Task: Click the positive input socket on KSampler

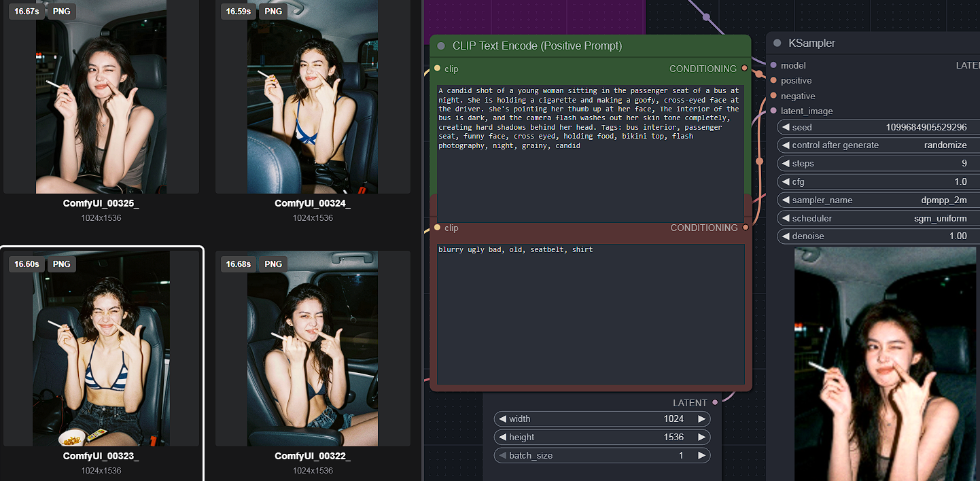Action: tap(773, 80)
